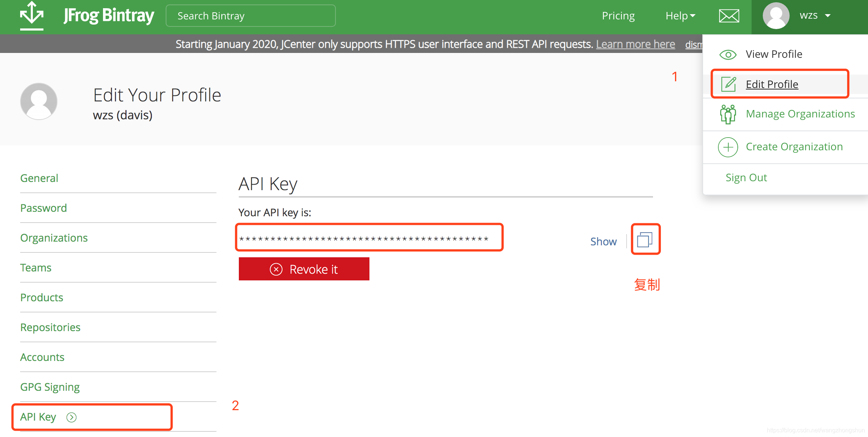Screen dimensions: 868x437
Task: Click the Pricing navigation link
Action: coord(619,16)
